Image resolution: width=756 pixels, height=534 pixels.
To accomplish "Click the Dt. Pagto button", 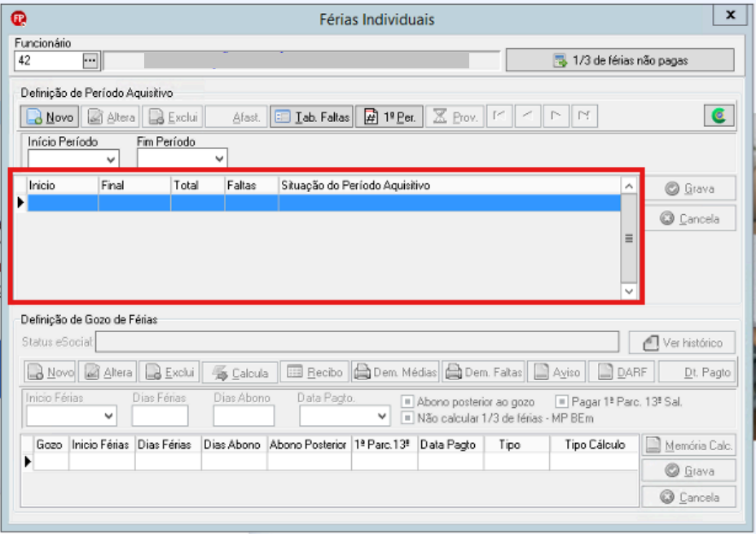I will [x=697, y=372].
